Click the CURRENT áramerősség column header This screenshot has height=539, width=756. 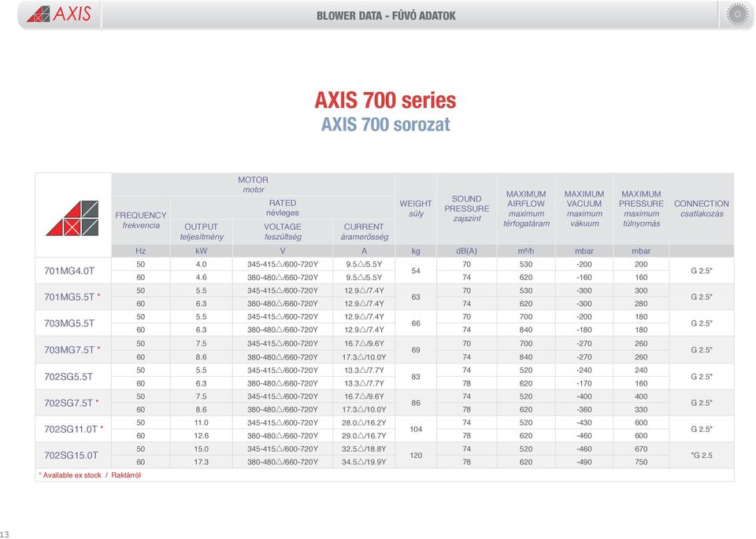(x=364, y=231)
